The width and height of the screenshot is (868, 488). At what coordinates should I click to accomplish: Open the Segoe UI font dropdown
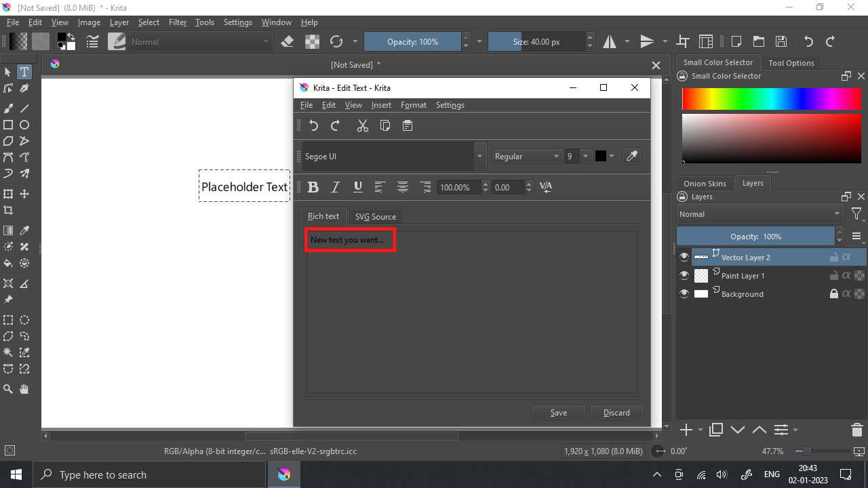[480, 156]
